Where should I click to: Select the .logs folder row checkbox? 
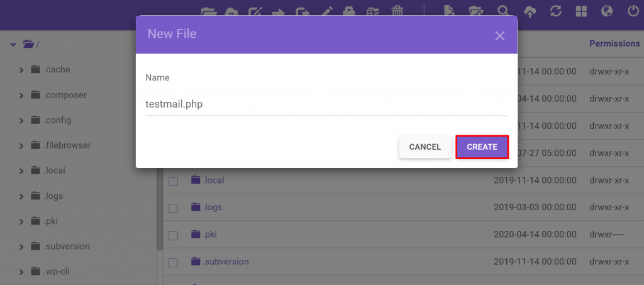pos(173,208)
